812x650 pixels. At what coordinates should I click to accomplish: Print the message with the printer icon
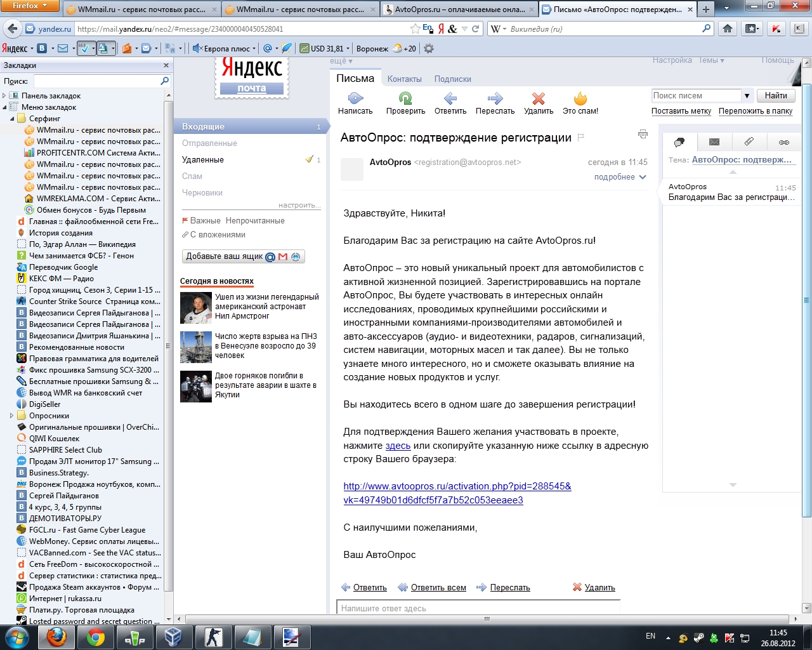pyautogui.click(x=643, y=134)
